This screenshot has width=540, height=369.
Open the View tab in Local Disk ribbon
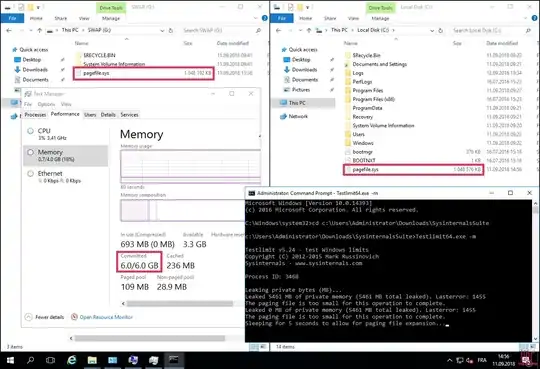tap(353, 18)
